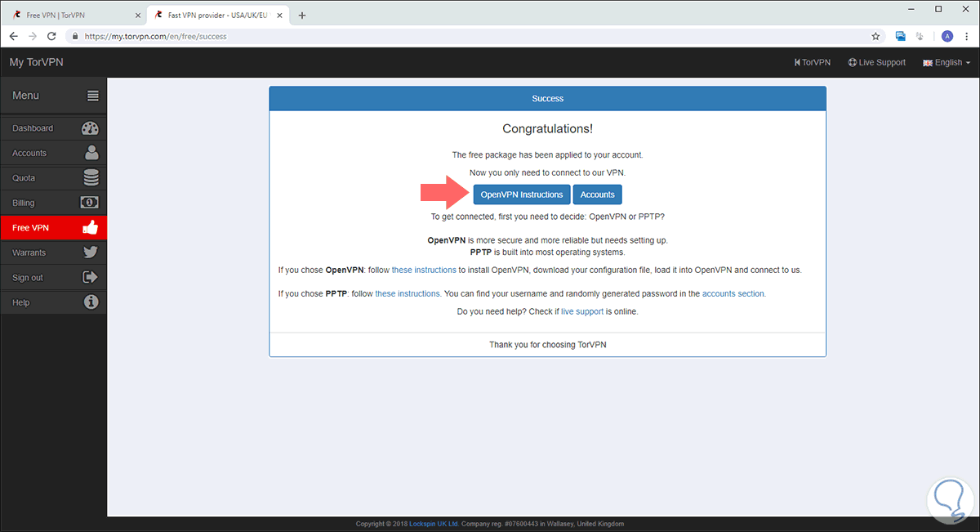
Task: Click the grey extension icon beside profile
Action: pos(921,36)
